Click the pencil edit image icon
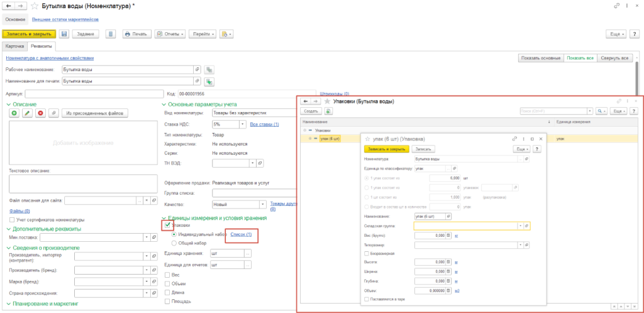 26,113
